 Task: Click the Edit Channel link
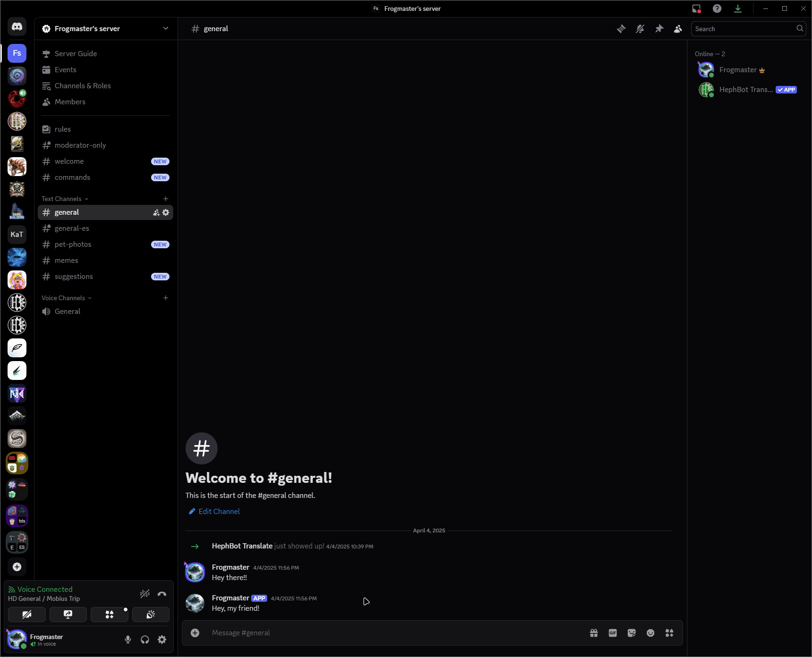219,512
